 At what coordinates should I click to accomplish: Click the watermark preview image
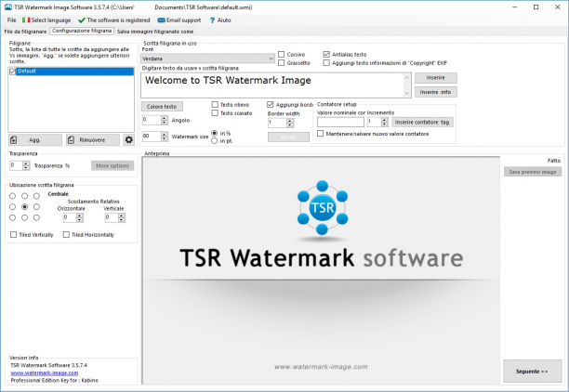point(321,270)
